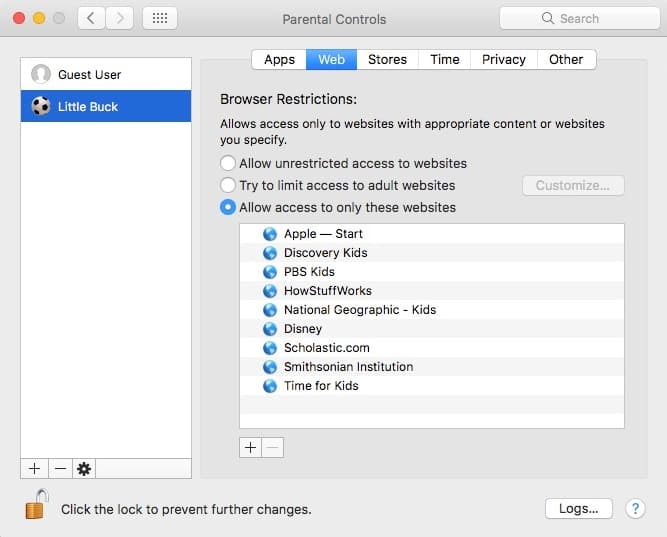The image size is (667, 537).
Task: Select the Time for Kids row
Action: click(432, 386)
